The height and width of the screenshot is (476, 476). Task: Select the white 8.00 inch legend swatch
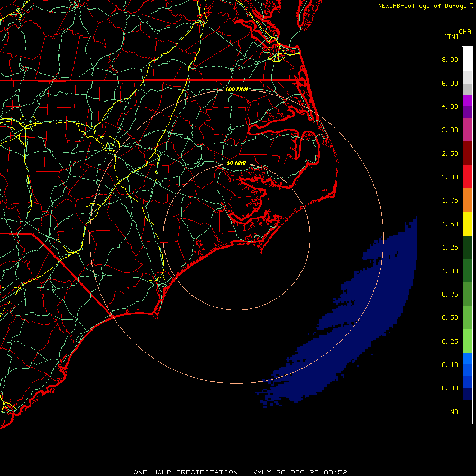(467, 59)
